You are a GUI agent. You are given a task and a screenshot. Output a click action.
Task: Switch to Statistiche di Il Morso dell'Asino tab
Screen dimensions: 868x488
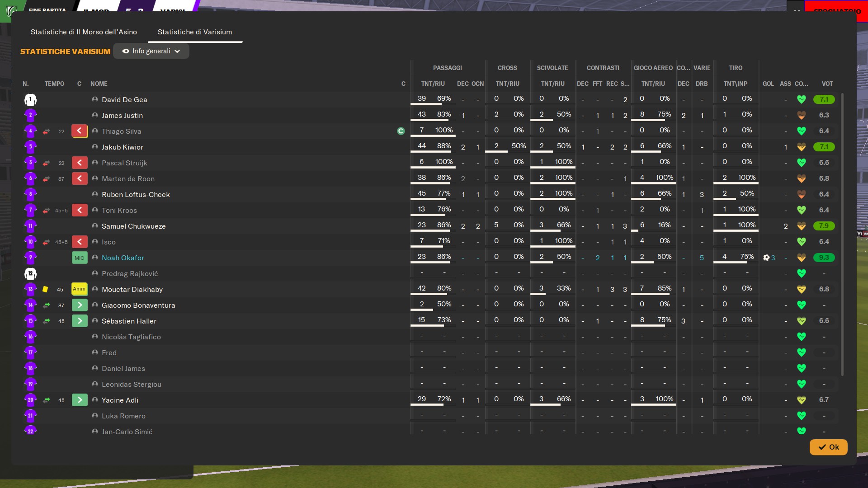click(84, 32)
